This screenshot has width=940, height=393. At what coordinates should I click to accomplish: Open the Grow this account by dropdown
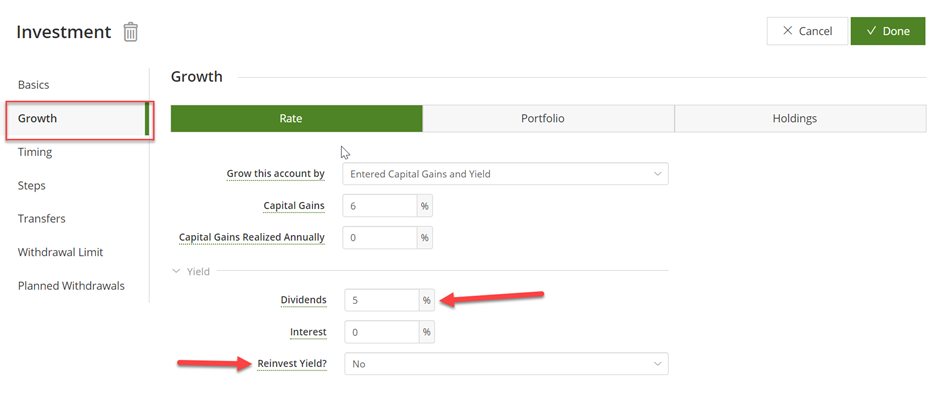(x=505, y=174)
